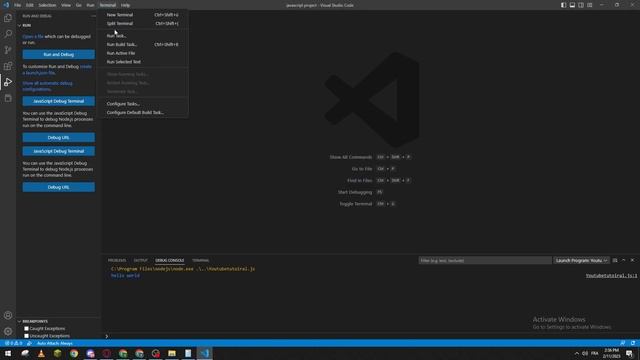
Task: Open the Edit menu
Action: pyautogui.click(x=30, y=5)
